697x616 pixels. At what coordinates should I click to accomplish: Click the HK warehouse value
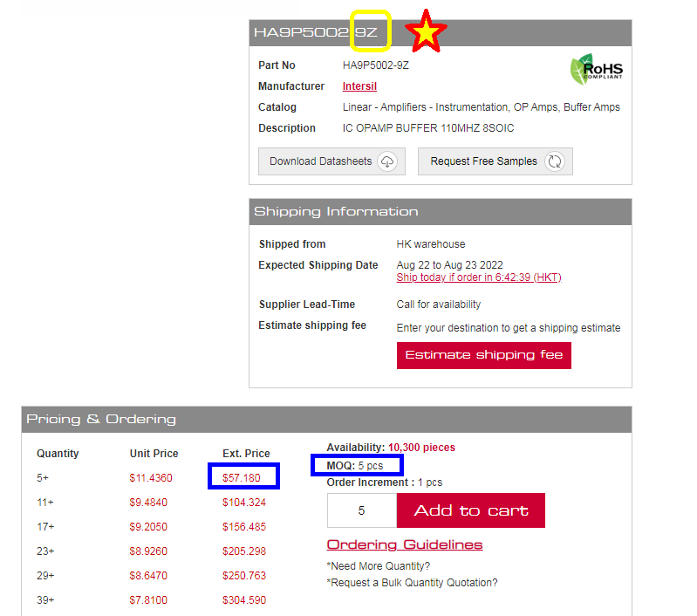pos(431,244)
